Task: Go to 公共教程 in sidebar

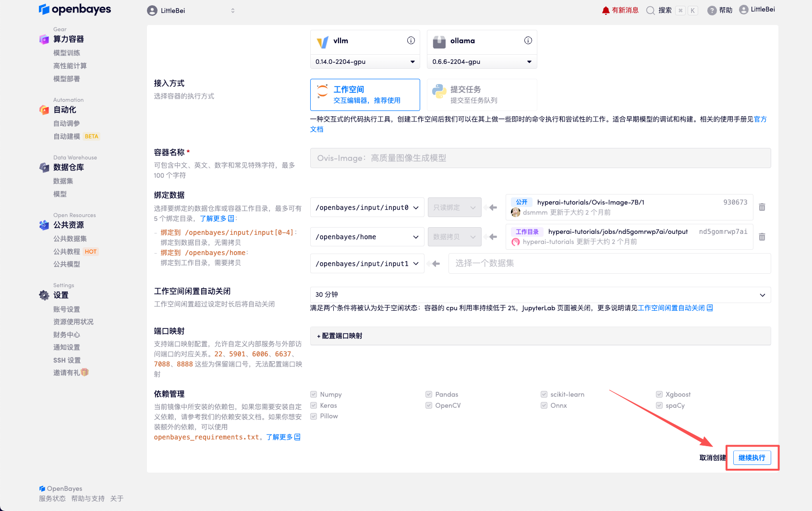Action: click(x=67, y=252)
